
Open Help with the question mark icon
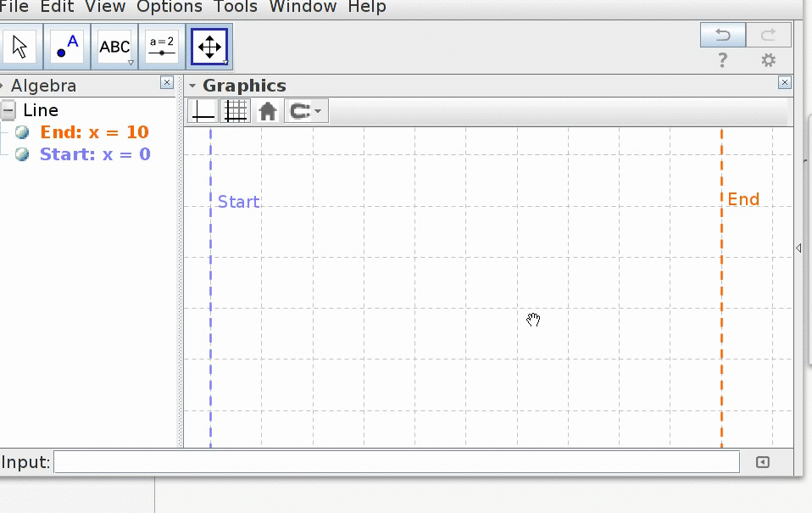point(722,60)
